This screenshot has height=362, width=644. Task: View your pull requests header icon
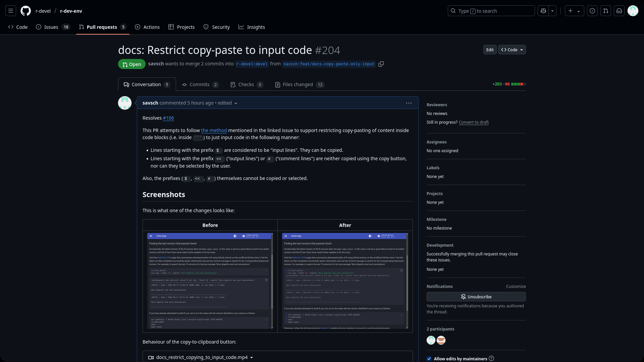click(x=606, y=11)
